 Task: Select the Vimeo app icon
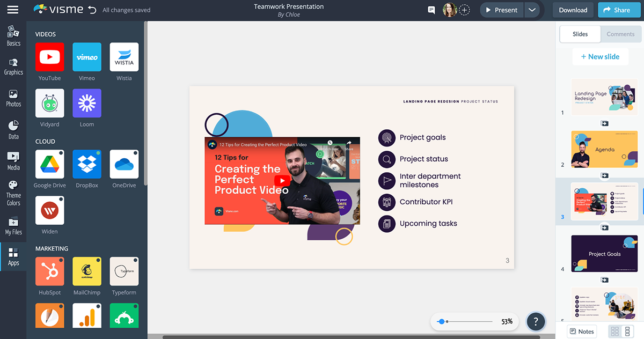[x=86, y=57]
